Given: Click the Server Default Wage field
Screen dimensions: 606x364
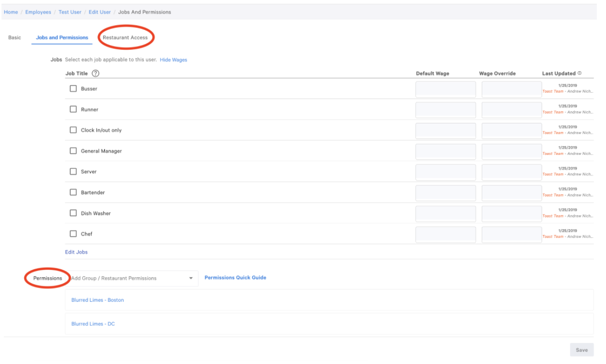Looking at the screenshot, I should 445,172.
